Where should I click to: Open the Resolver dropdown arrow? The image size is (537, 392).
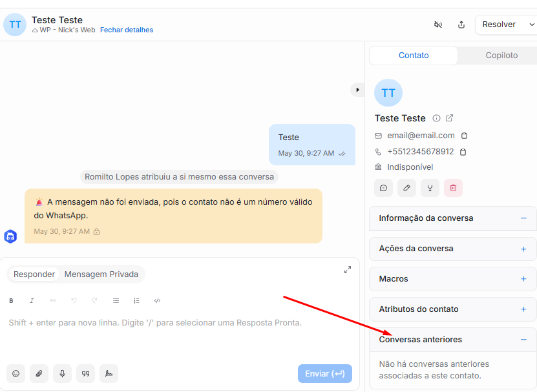coord(532,25)
